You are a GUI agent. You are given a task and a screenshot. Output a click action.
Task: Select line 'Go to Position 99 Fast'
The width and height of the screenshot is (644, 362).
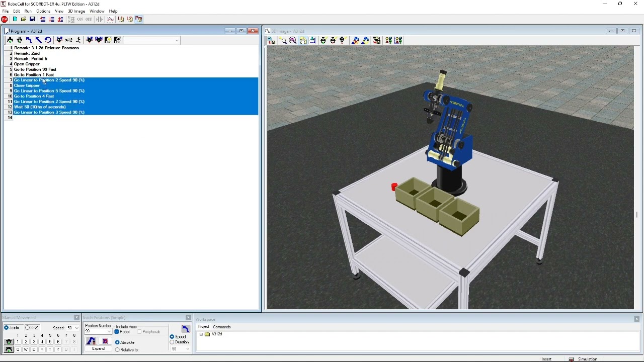35,69
